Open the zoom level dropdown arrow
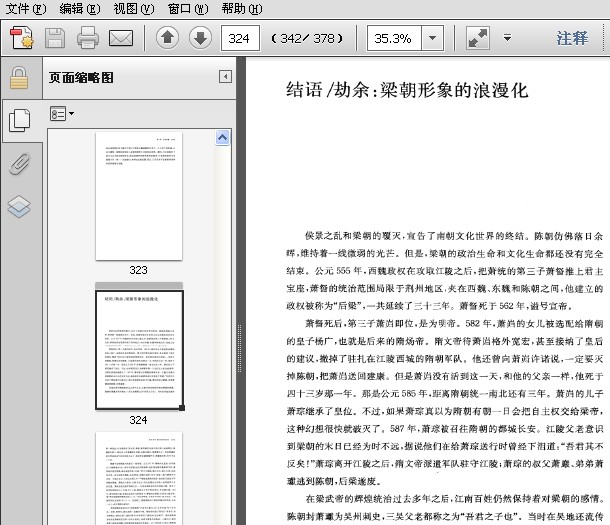The width and height of the screenshot is (610, 525). click(432, 38)
